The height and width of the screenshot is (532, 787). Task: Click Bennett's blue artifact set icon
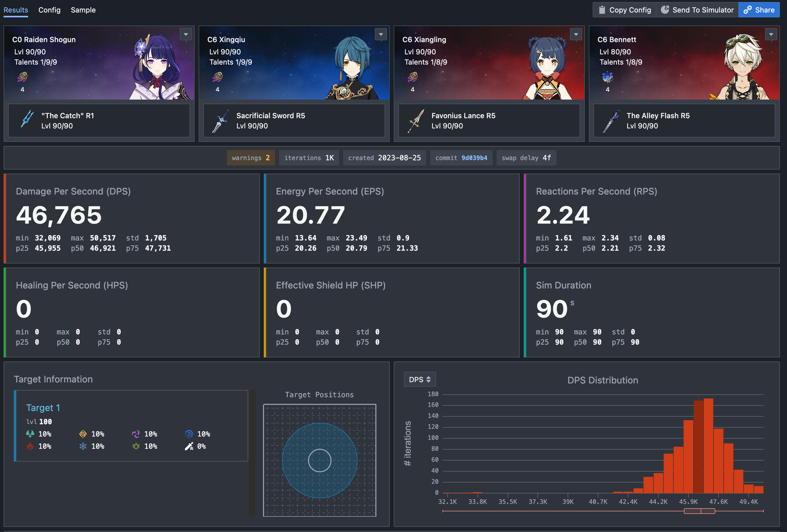tap(607, 77)
